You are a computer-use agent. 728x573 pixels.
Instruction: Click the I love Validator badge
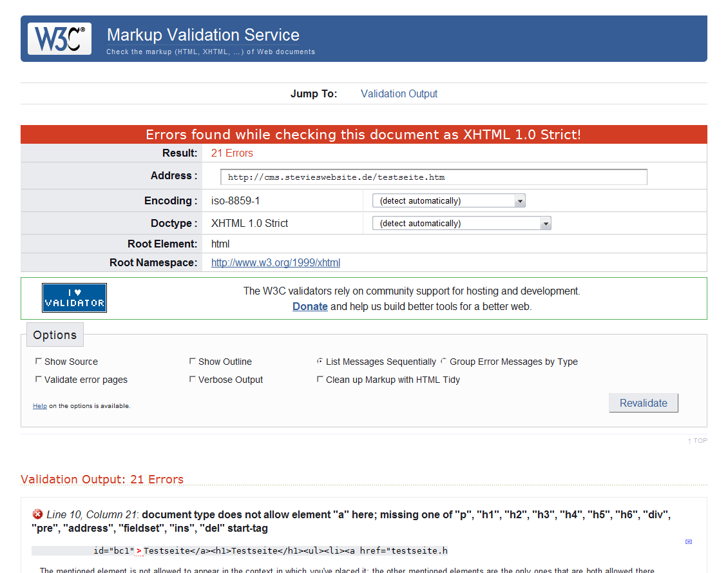(x=74, y=298)
